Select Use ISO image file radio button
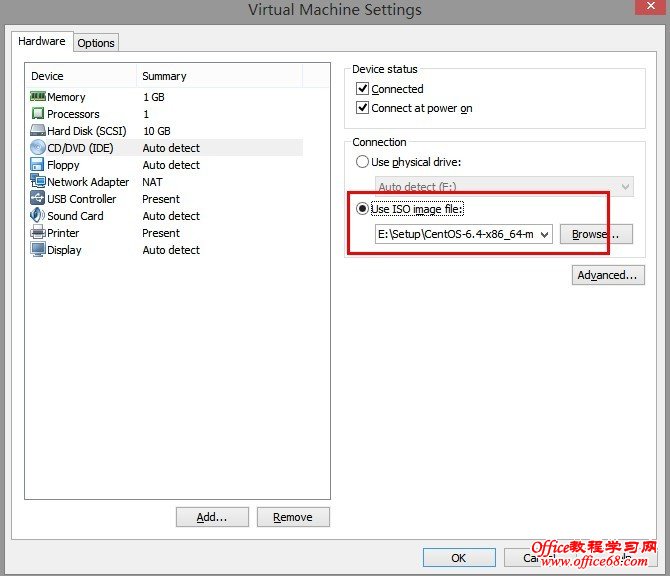The image size is (670, 576). click(x=362, y=209)
